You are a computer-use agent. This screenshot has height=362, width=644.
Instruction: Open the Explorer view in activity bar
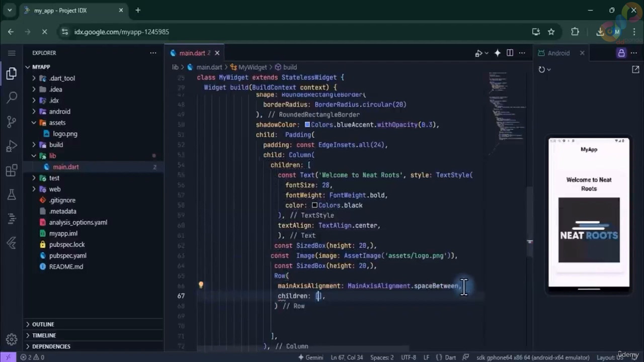tap(12, 74)
